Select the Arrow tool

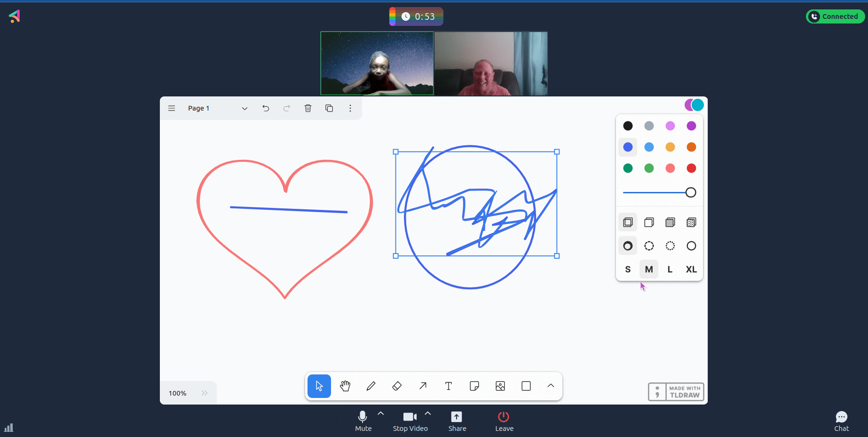click(423, 386)
